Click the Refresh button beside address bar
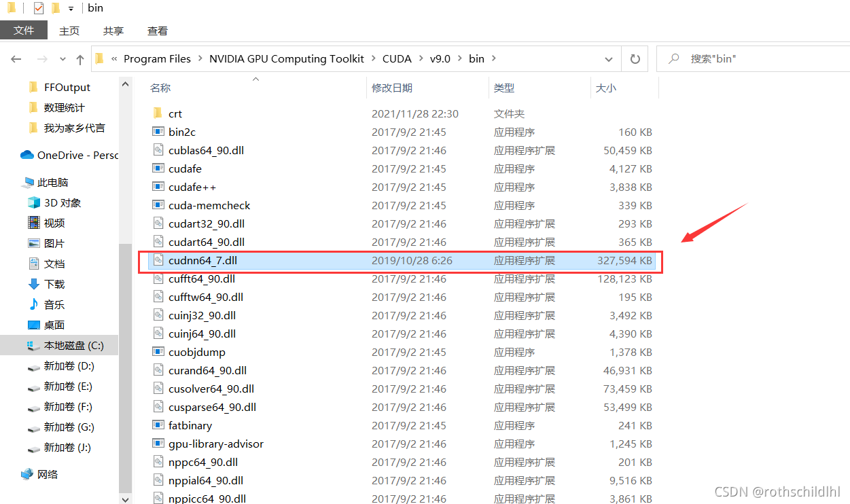This screenshot has width=850, height=504. (635, 59)
